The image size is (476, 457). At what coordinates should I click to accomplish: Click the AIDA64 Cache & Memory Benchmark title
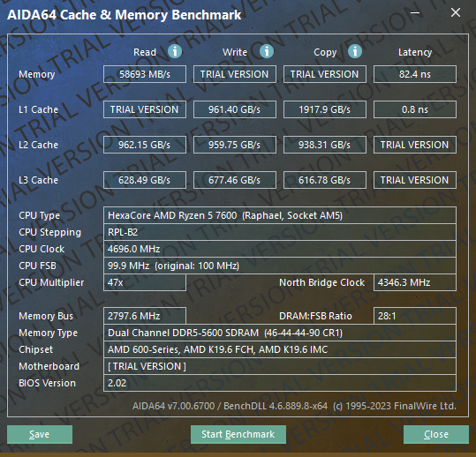click(x=125, y=15)
